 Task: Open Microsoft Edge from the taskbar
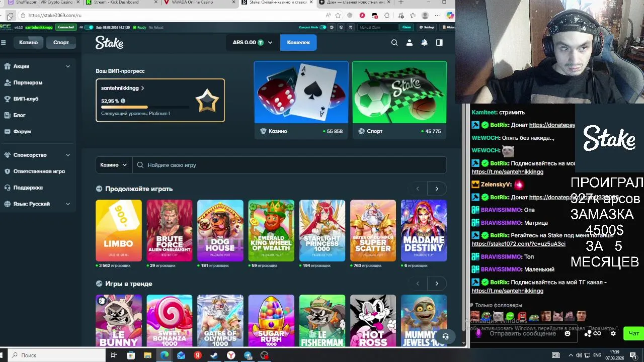coord(165,355)
